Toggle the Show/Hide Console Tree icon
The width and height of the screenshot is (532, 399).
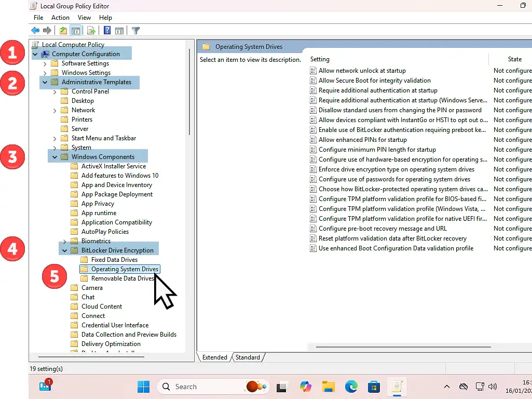tap(76, 30)
